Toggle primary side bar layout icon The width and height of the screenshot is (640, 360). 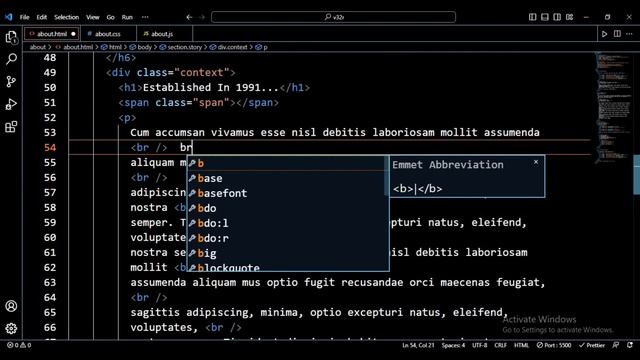(x=533, y=17)
